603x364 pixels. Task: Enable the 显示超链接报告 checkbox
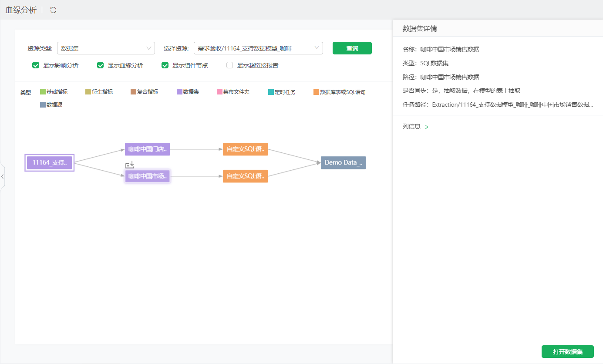(x=230, y=65)
